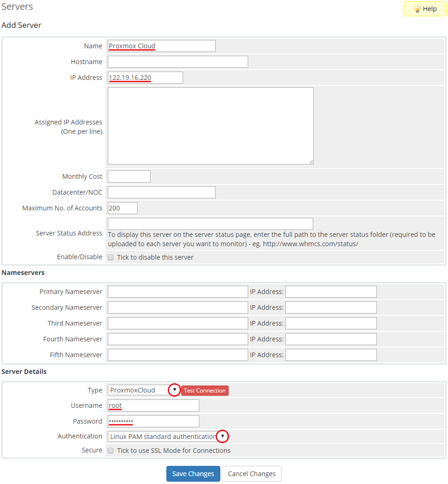Click the Nameservers section heading
Screen dimensions: 448x484
pos(23,273)
